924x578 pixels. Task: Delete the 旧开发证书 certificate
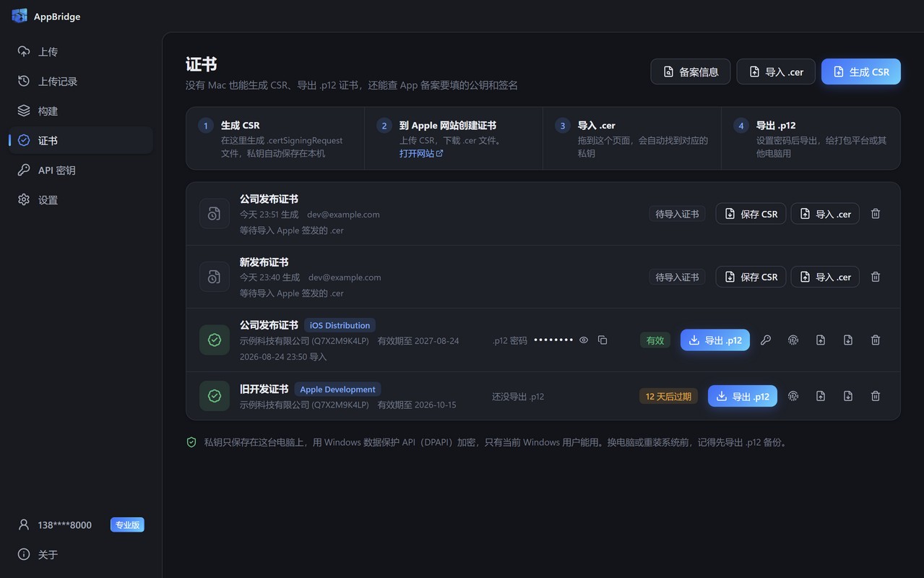[876, 396]
